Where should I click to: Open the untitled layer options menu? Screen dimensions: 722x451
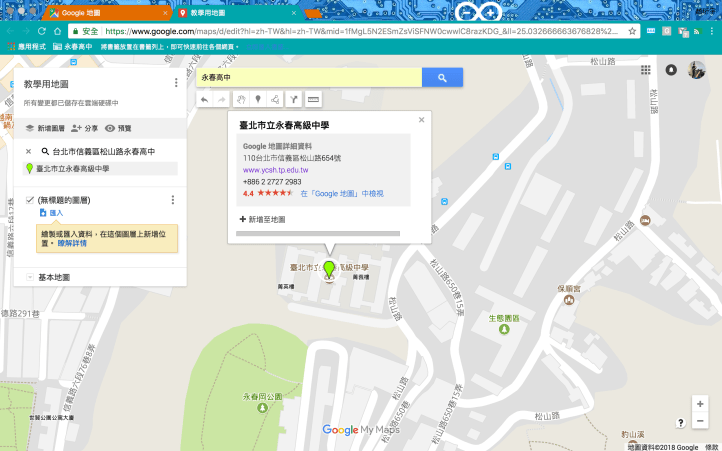click(176, 200)
